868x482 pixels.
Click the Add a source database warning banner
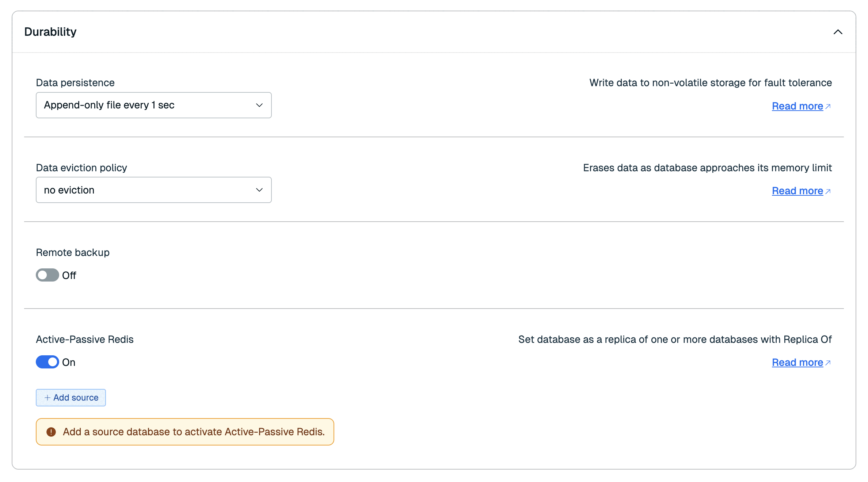194,432
